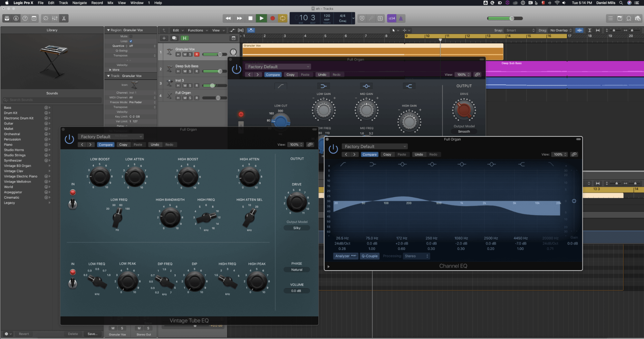Click link icon in Channel EQ window
This screenshot has width=644, height=339.
coord(574,155)
